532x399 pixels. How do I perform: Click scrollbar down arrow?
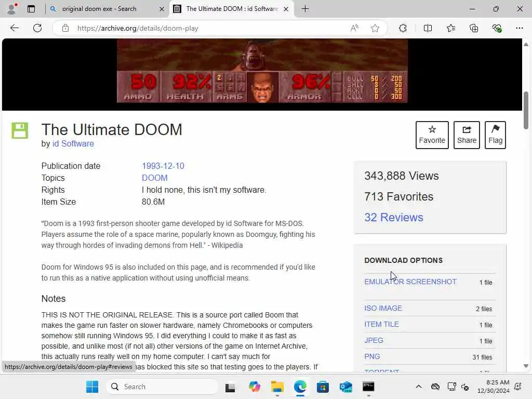tap(526, 366)
